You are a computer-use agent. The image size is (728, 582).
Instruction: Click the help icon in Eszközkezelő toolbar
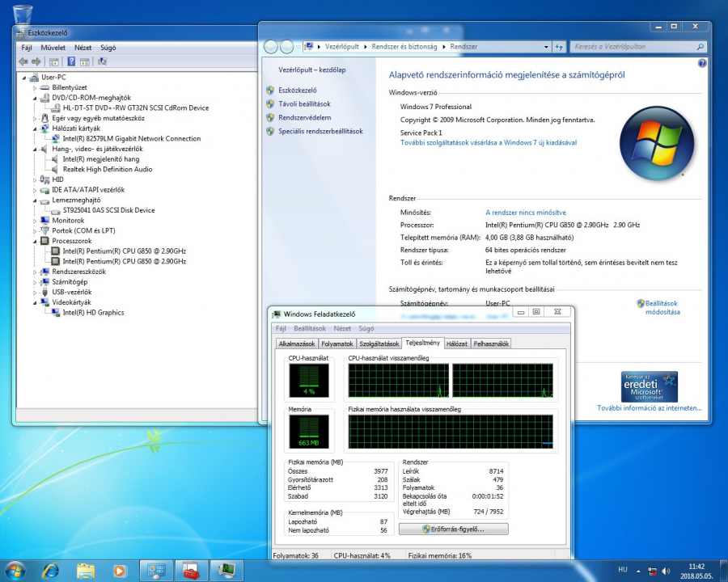tap(71, 61)
